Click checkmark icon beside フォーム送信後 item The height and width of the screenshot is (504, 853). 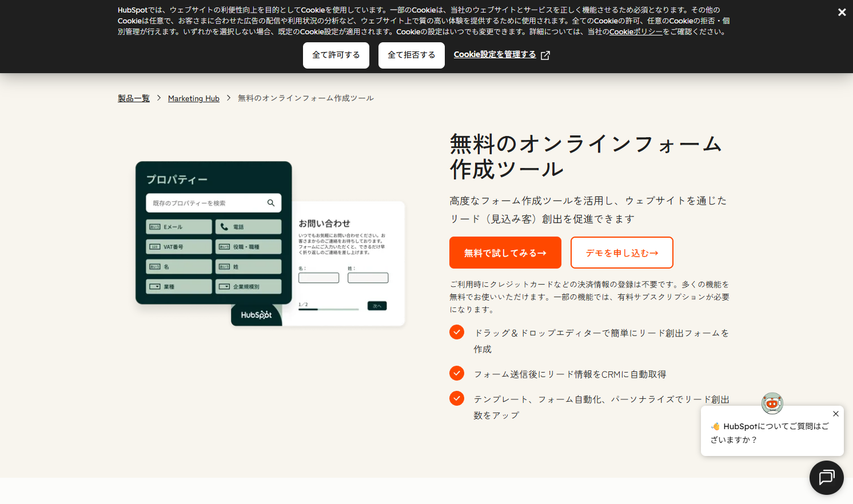point(457,373)
